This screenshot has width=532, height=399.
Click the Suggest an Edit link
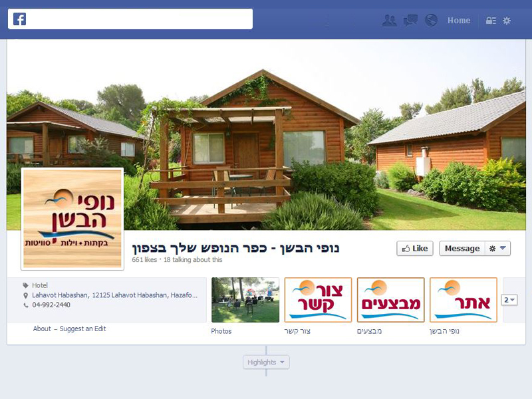[82, 329]
